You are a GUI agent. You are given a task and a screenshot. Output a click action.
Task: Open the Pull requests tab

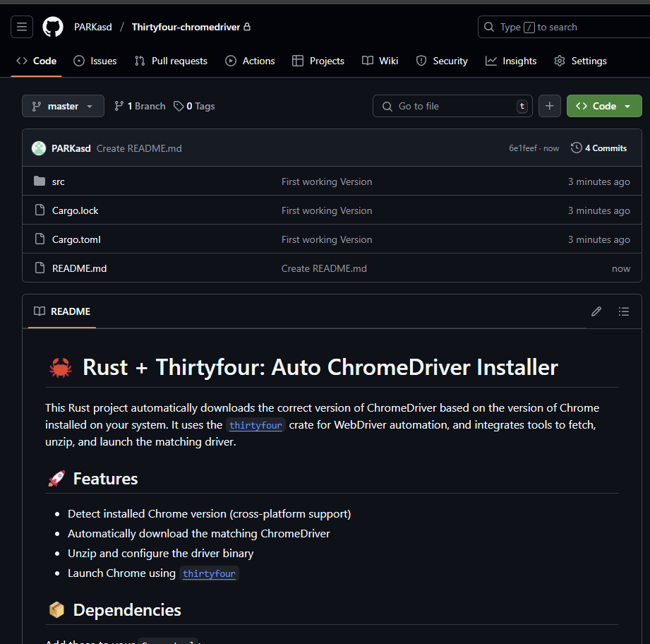click(x=171, y=61)
